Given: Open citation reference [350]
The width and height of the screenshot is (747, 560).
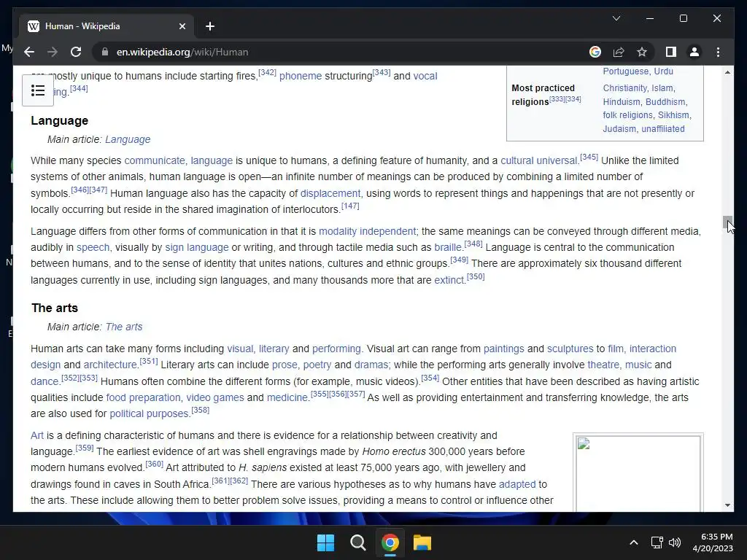Looking at the screenshot, I should [476, 276].
